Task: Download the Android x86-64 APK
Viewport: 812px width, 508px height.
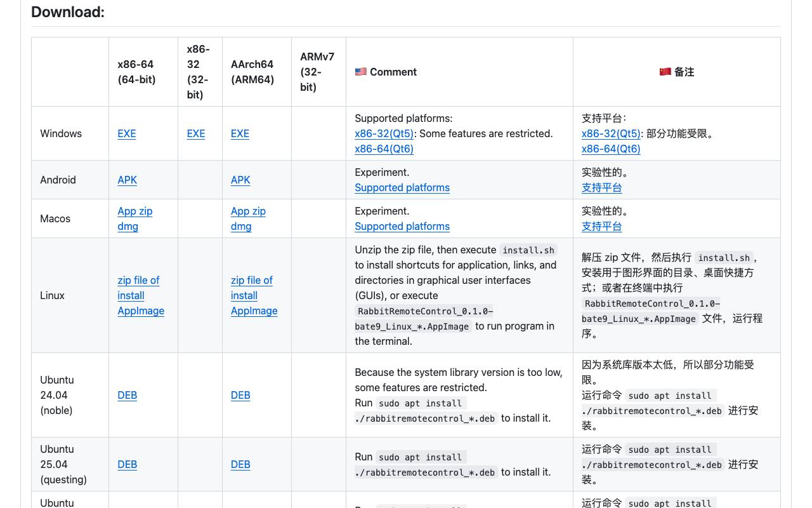Action: tap(128, 180)
